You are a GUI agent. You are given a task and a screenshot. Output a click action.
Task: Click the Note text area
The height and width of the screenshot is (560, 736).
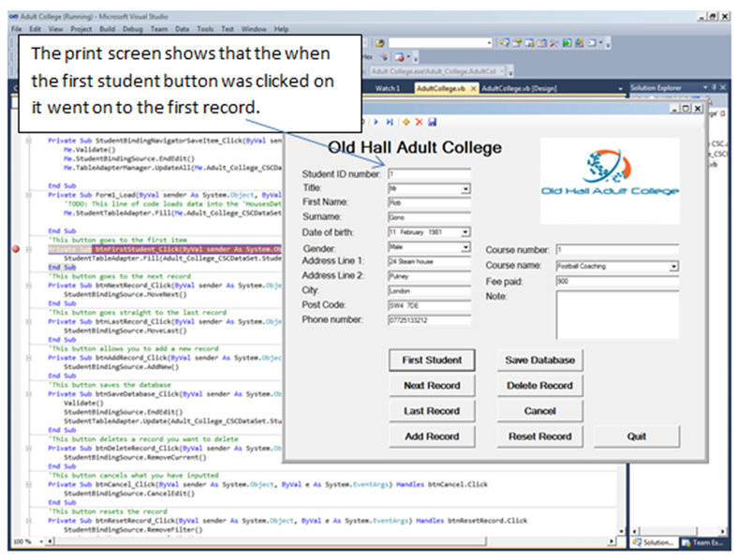pyautogui.click(x=617, y=315)
